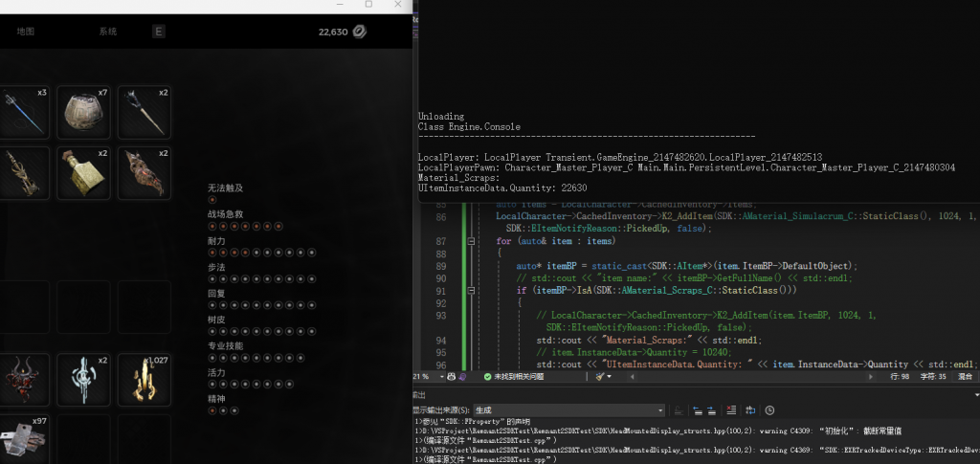Click the 活力 trait label

(216, 372)
